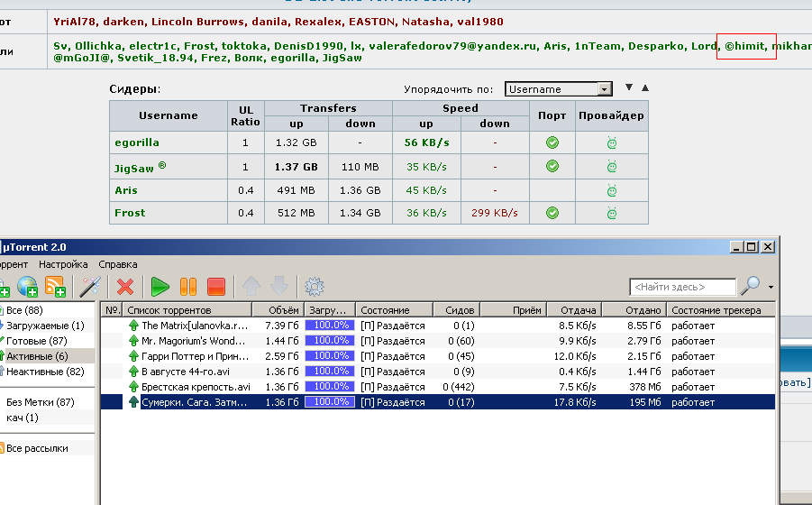Sort seeders descending with down triangle
Image resolution: width=812 pixels, height=505 pixels.
coord(629,88)
